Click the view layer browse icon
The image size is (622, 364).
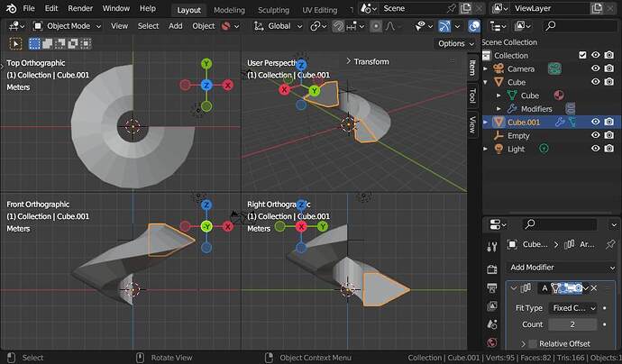499,8
